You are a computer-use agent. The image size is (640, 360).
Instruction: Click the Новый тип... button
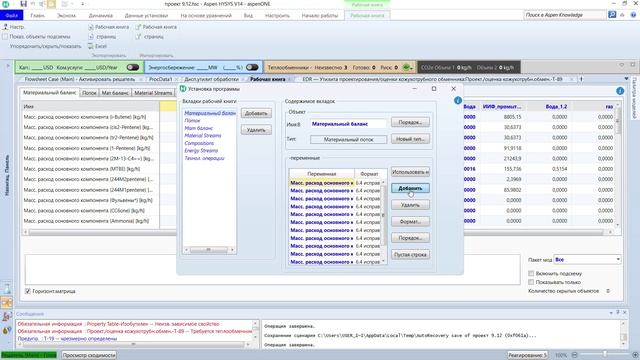click(410, 139)
